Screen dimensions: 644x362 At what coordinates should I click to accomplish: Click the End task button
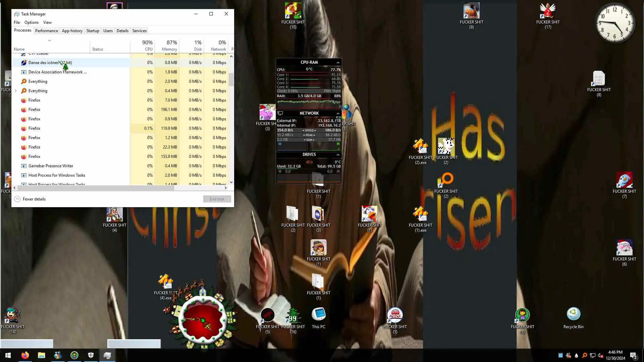click(x=217, y=199)
